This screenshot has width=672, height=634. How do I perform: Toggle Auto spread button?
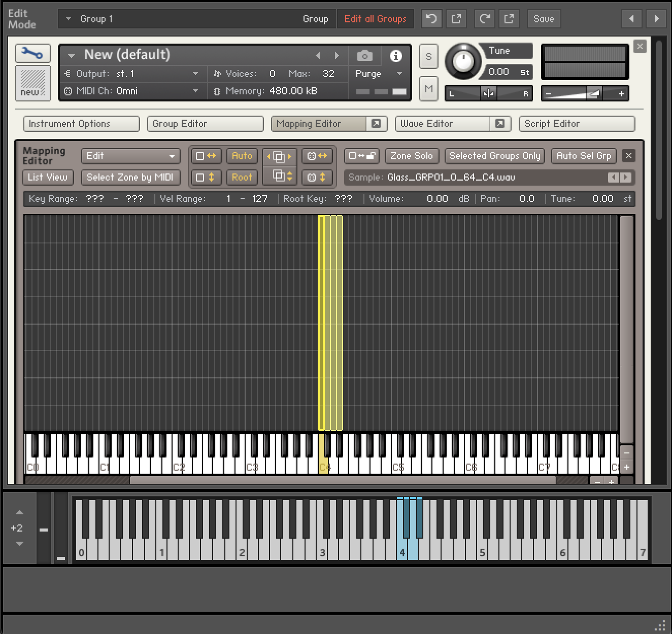[x=242, y=156]
